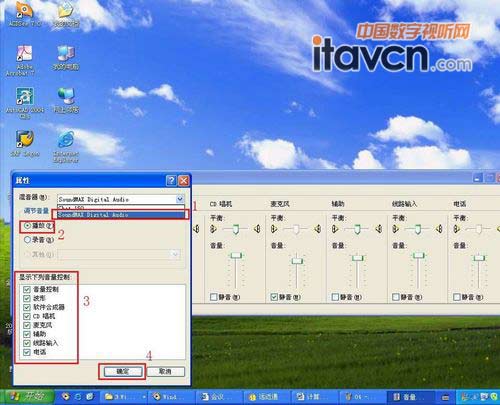Viewport: 500px width, 405px height.
Task: Click the left speaker icon of 线路输入 balance
Action: [x=396, y=229]
